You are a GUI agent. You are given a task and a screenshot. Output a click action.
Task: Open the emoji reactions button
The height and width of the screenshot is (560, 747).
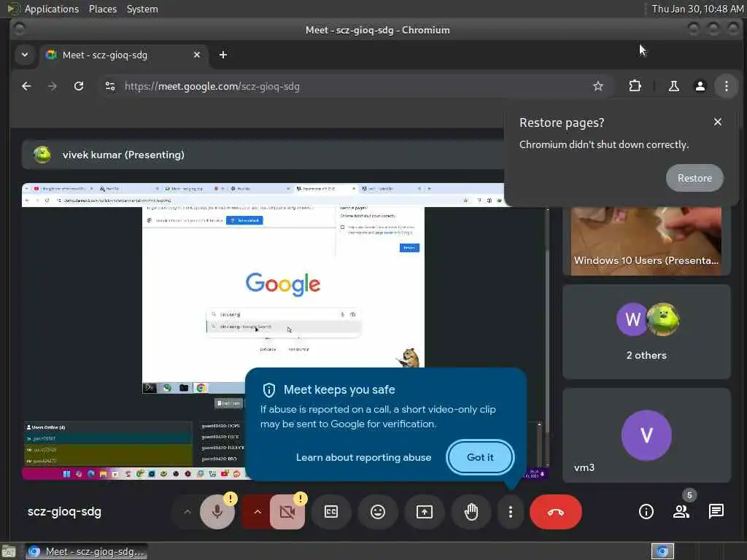tap(378, 512)
